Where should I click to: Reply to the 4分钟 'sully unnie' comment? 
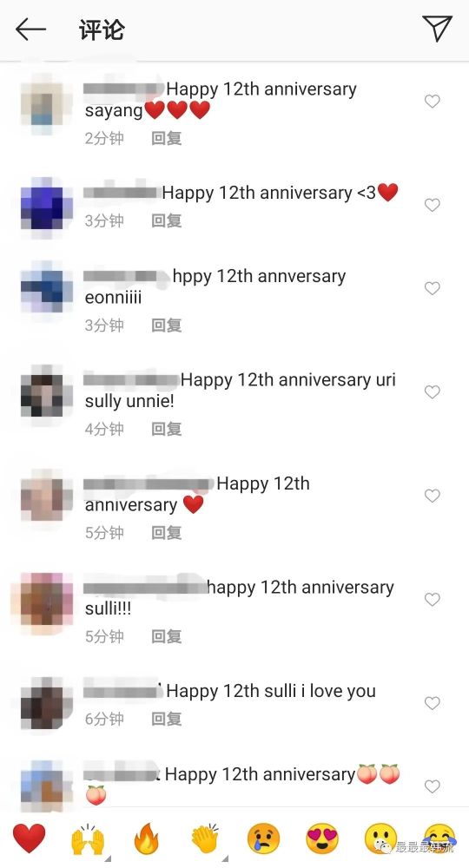(167, 429)
